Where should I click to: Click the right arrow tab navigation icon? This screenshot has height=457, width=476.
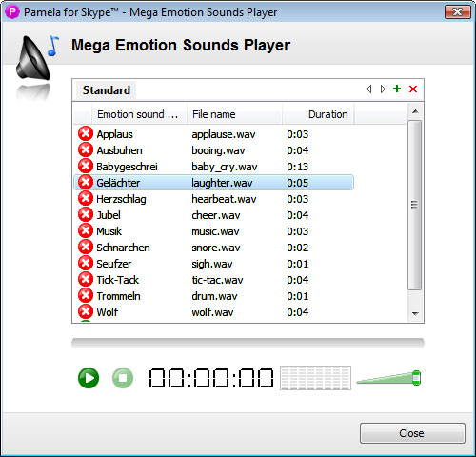(x=383, y=89)
